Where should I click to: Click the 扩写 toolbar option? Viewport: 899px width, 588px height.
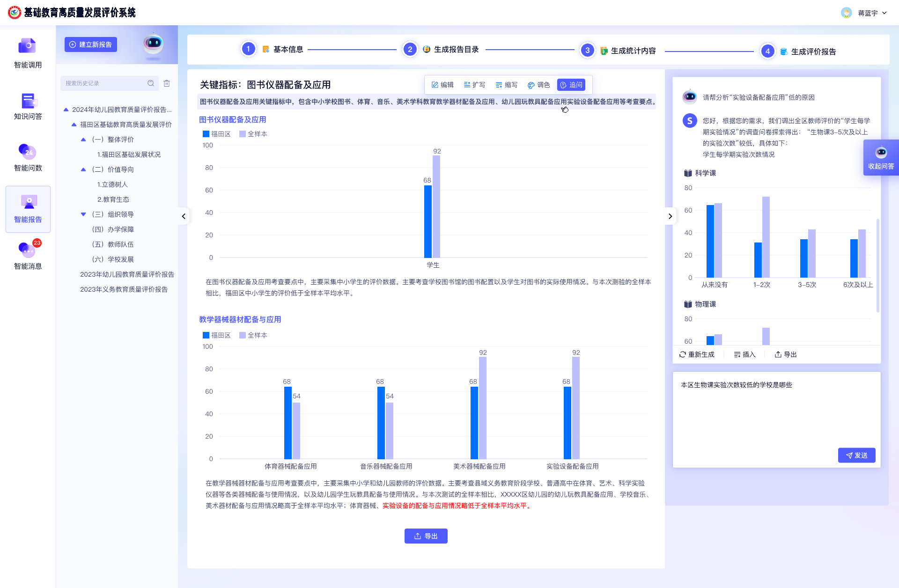coord(474,85)
